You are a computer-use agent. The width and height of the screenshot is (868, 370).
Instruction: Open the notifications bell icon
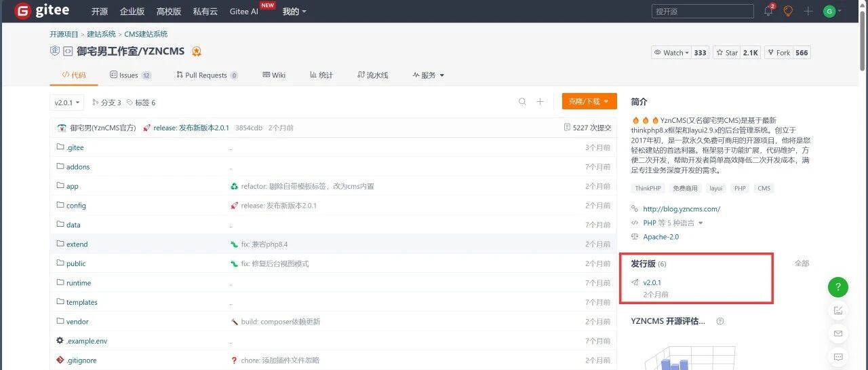click(x=768, y=11)
